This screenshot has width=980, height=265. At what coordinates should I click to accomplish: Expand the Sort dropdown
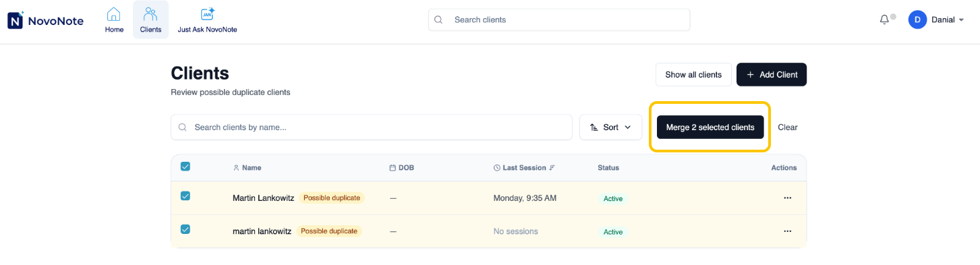(610, 127)
